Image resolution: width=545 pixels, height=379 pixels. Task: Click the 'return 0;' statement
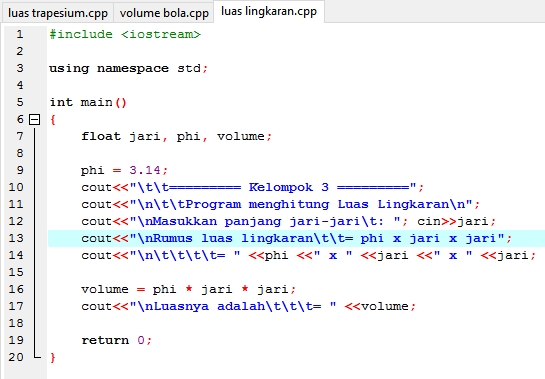(x=116, y=340)
